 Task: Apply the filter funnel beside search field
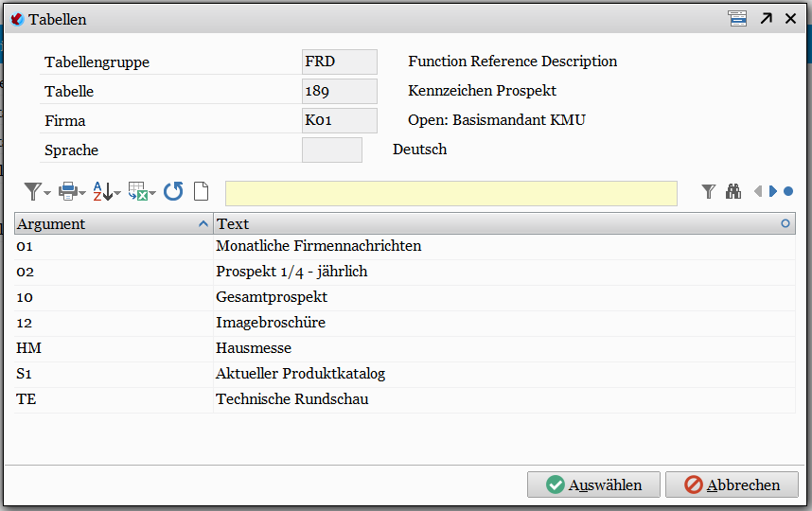709,191
